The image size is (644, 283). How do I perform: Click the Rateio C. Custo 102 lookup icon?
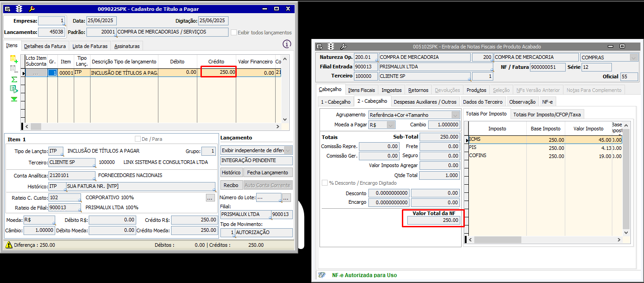[x=81, y=201]
